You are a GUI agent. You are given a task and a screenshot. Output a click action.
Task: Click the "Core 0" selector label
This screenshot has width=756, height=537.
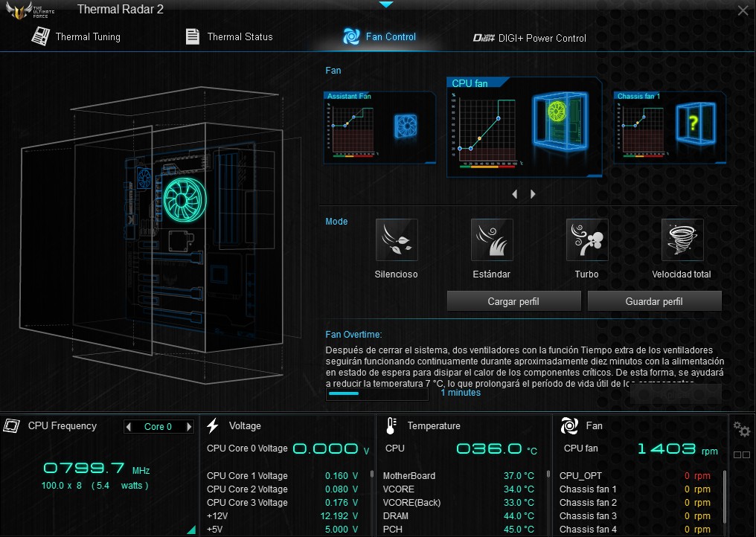(158, 427)
